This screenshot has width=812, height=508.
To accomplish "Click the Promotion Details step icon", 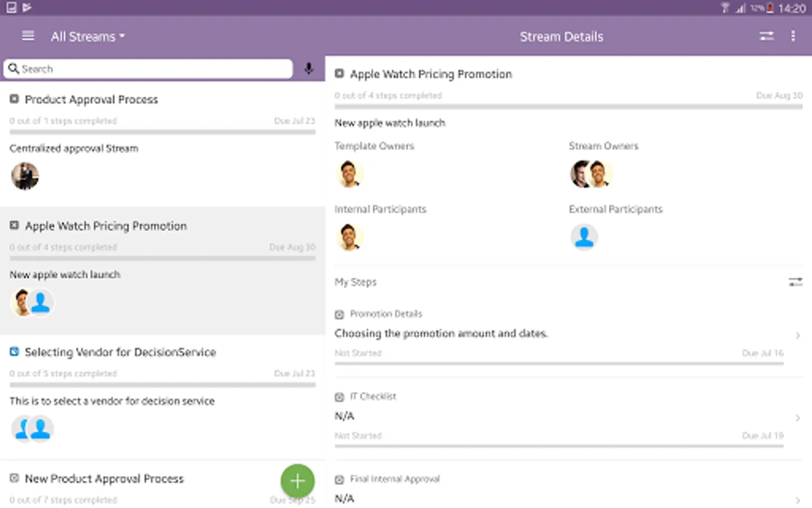I will [x=339, y=314].
